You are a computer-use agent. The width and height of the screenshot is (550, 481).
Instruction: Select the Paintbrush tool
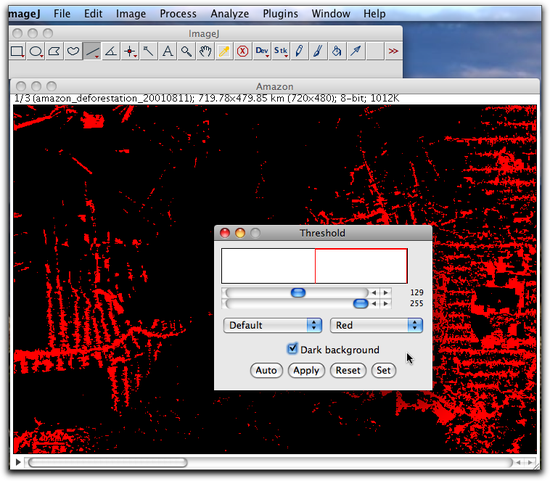[x=318, y=51]
